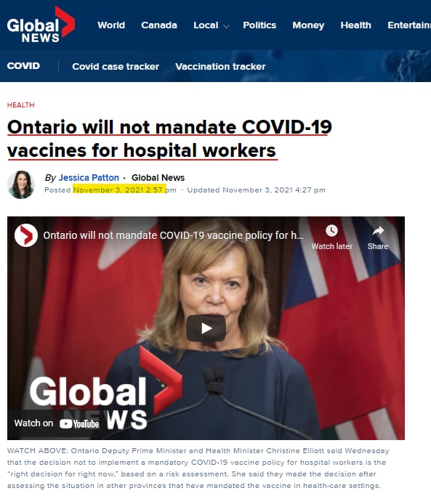
Task: Open the Covid case tracker link
Action: (116, 67)
